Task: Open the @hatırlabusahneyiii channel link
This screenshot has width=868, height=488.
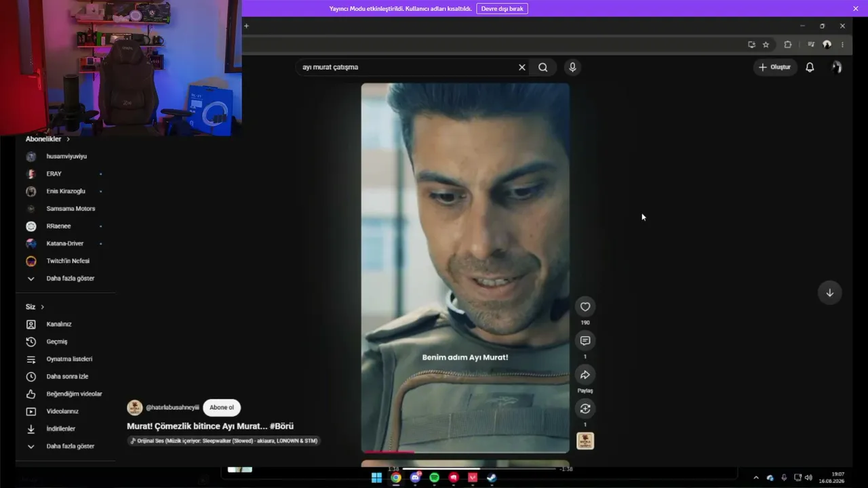Action: (172, 407)
